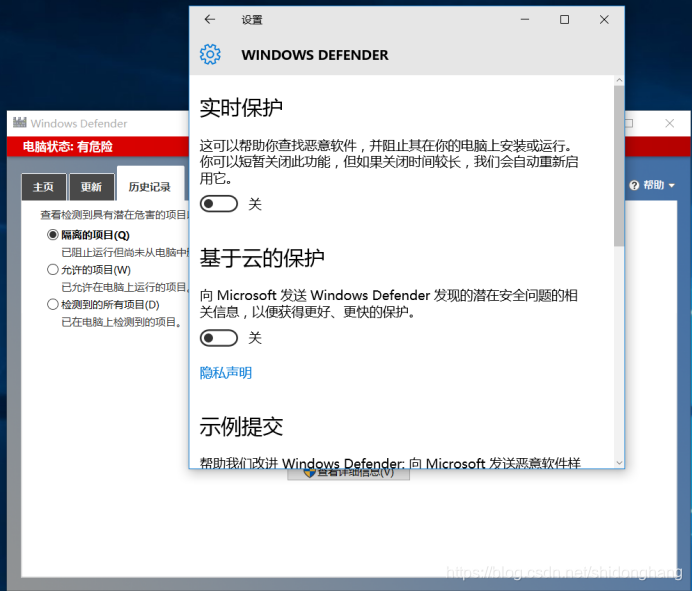Click the 示例提交 section heading
The image size is (692, 591).
click(241, 426)
